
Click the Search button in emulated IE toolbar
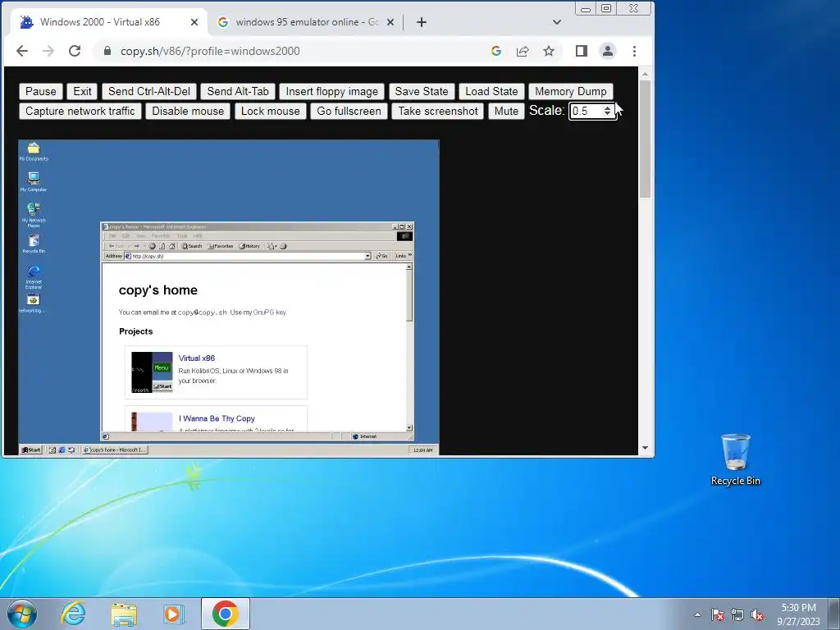192,246
